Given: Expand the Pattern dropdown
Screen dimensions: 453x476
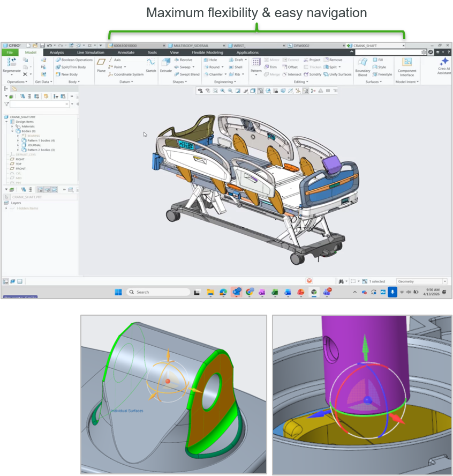Looking at the screenshot, I should pyautogui.click(x=256, y=75).
